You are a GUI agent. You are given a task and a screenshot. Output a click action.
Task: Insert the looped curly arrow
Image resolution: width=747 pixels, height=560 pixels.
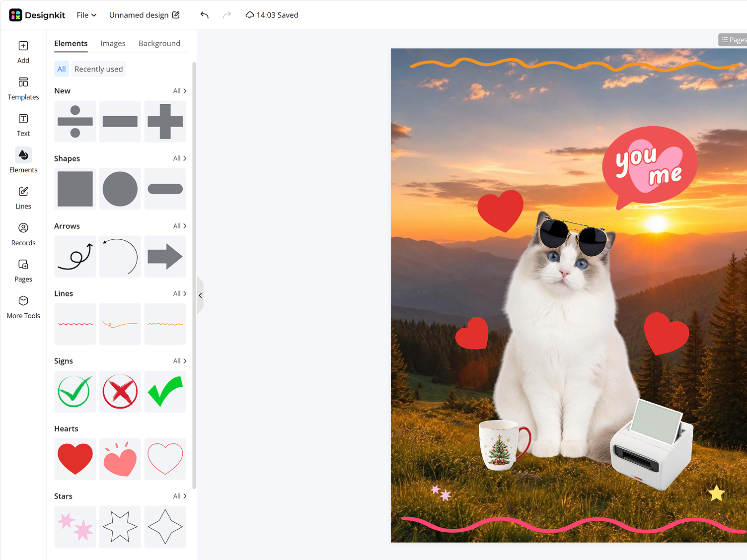[75, 257]
